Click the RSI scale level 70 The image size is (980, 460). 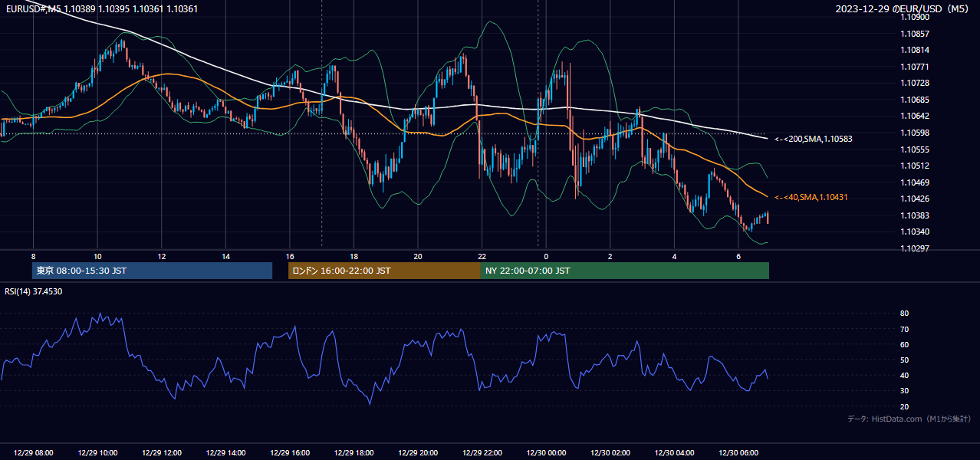pyautogui.click(x=905, y=329)
